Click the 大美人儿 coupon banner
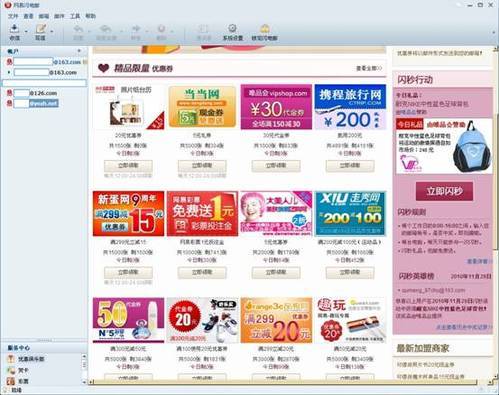Image resolution: width=499 pixels, height=395 pixels. coord(276,213)
